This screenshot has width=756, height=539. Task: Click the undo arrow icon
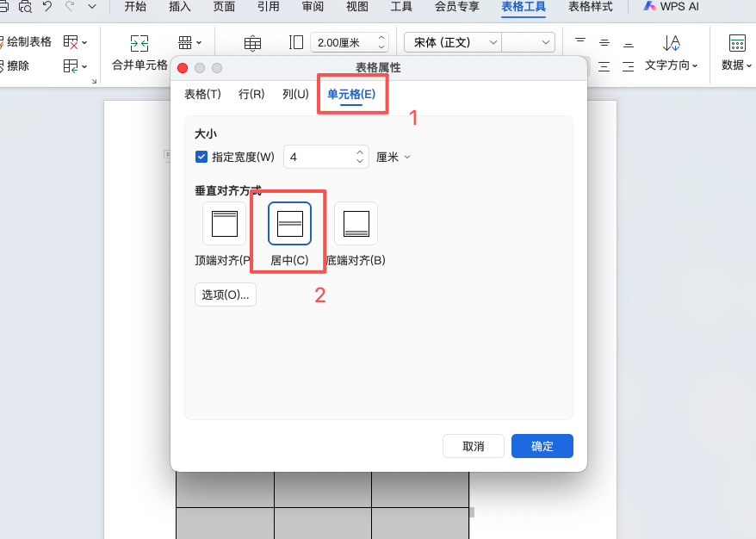point(47,6)
